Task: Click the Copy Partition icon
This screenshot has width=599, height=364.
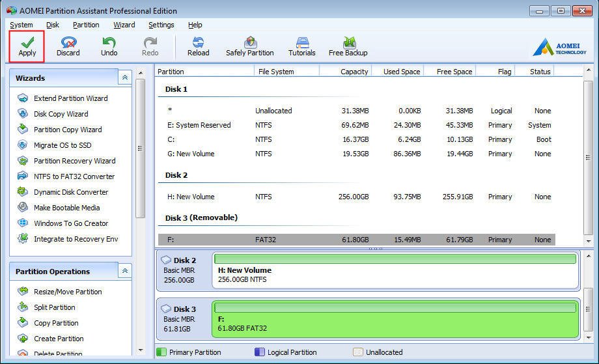Action: click(23, 323)
